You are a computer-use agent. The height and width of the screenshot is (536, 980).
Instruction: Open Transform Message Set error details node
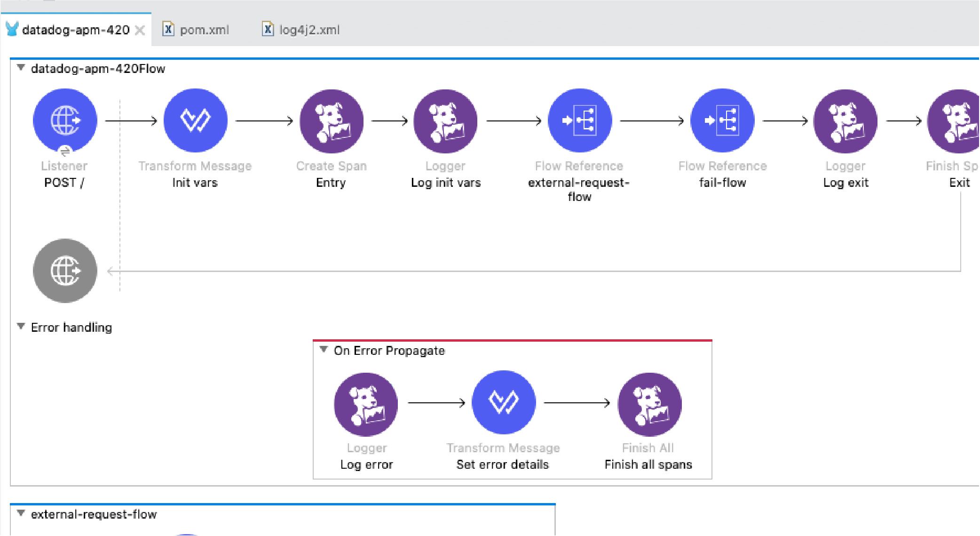pyautogui.click(x=504, y=402)
